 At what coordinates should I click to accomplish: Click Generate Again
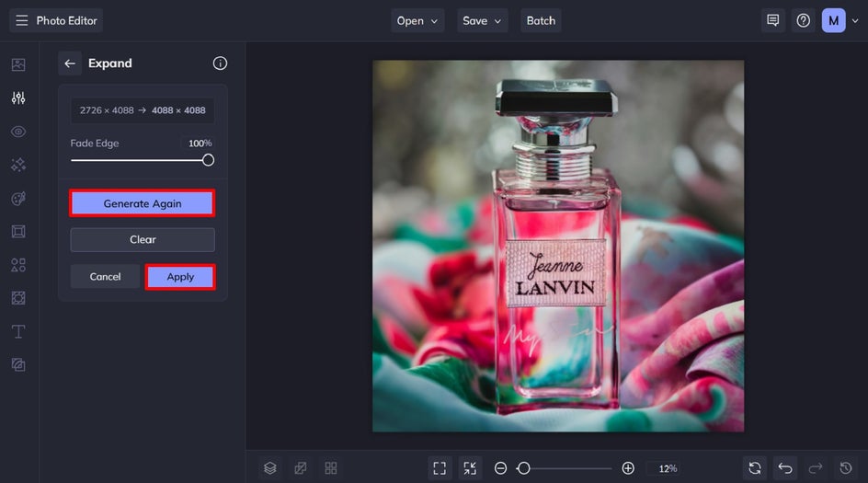(x=143, y=203)
